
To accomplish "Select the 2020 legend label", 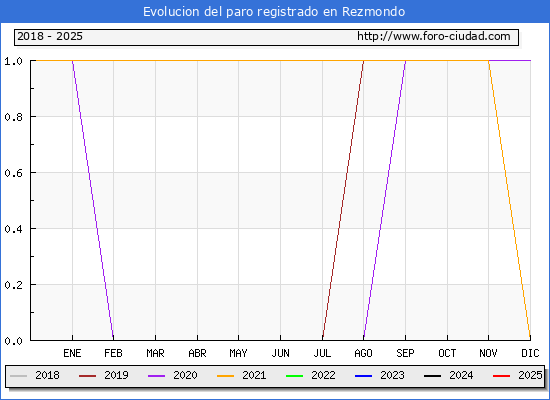I will point(185,375).
